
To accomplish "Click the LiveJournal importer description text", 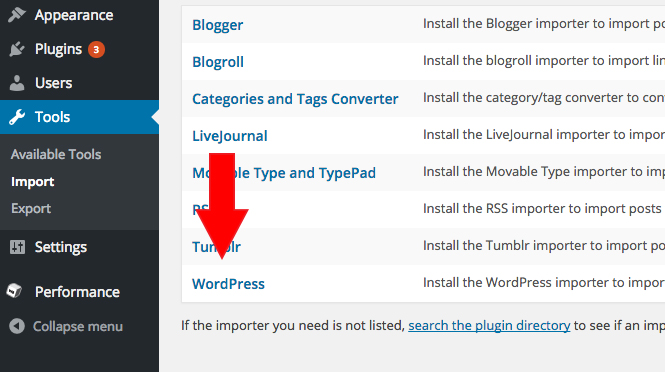I will click(x=544, y=134).
